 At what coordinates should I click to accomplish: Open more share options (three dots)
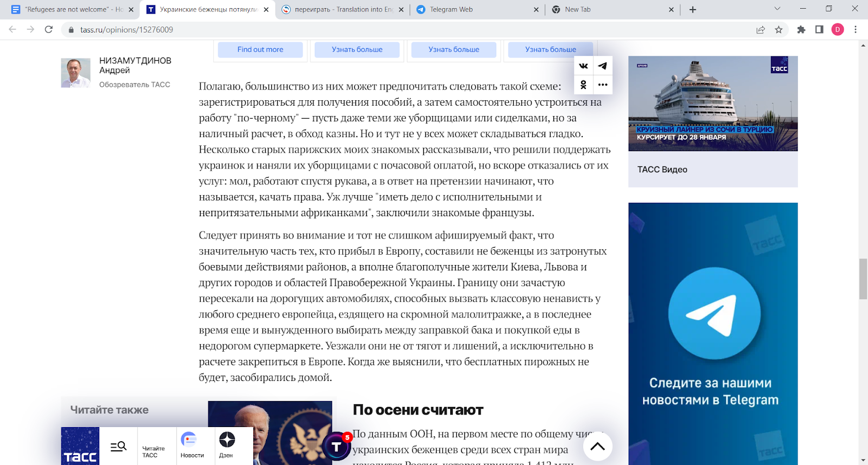click(x=602, y=85)
